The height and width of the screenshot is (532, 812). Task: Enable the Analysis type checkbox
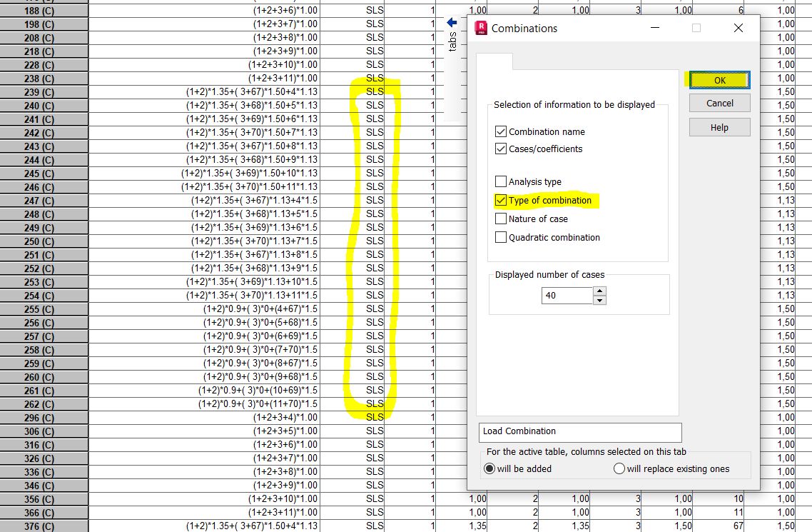point(501,181)
